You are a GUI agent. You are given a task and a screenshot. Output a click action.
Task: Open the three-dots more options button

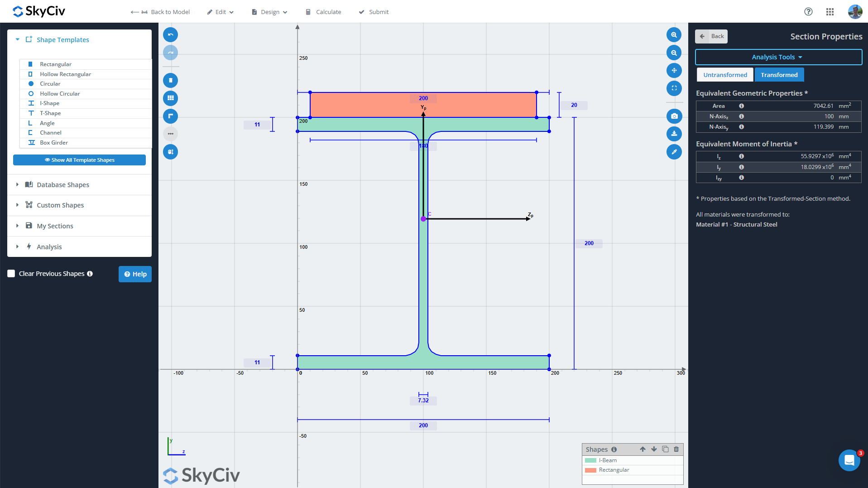pyautogui.click(x=170, y=134)
